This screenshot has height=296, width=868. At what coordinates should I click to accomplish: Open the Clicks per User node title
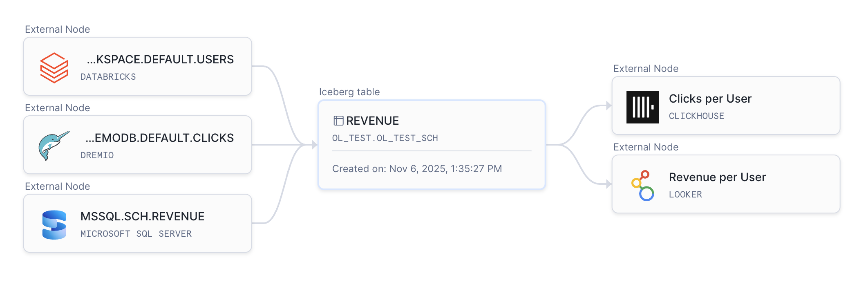pos(710,99)
